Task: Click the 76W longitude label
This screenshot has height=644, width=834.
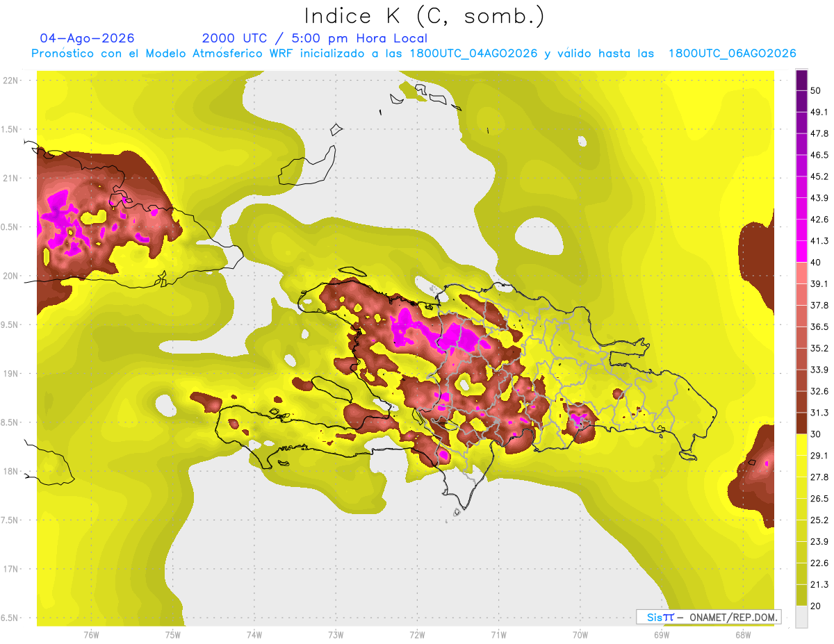Action: pyautogui.click(x=91, y=635)
